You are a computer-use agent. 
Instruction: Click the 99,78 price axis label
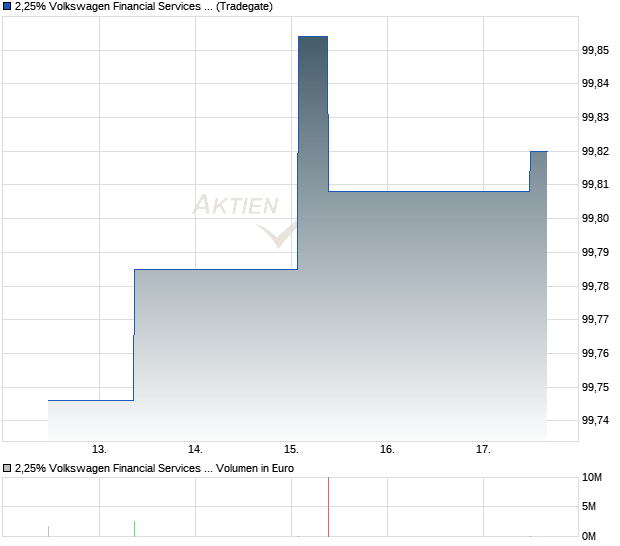[x=595, y=286]
